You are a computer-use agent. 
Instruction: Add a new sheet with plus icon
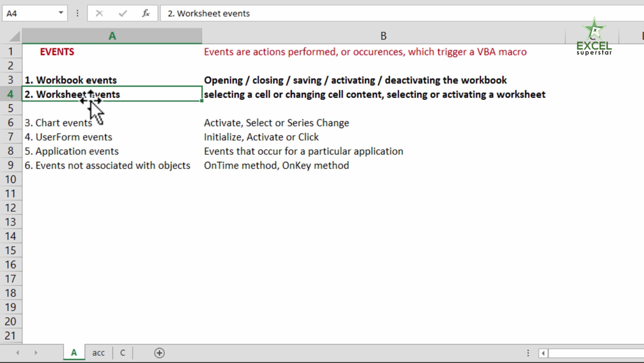[x=159, y=353]
